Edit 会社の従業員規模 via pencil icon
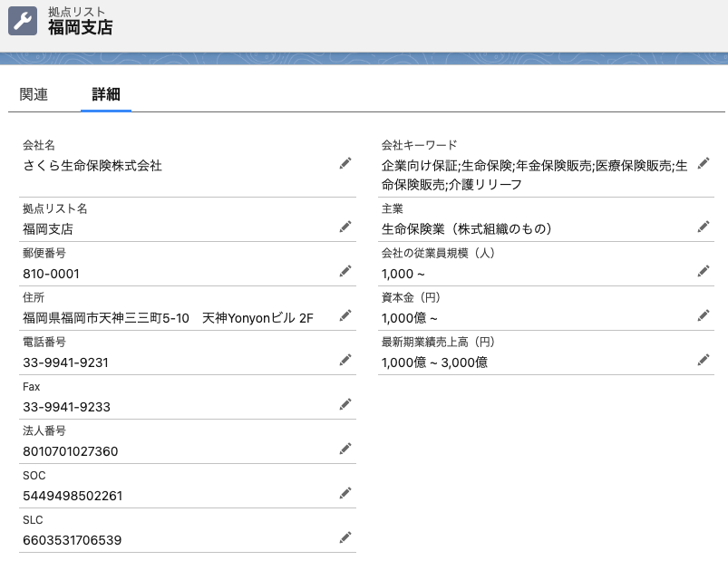The image size is (728, 580). coord(704,271)
